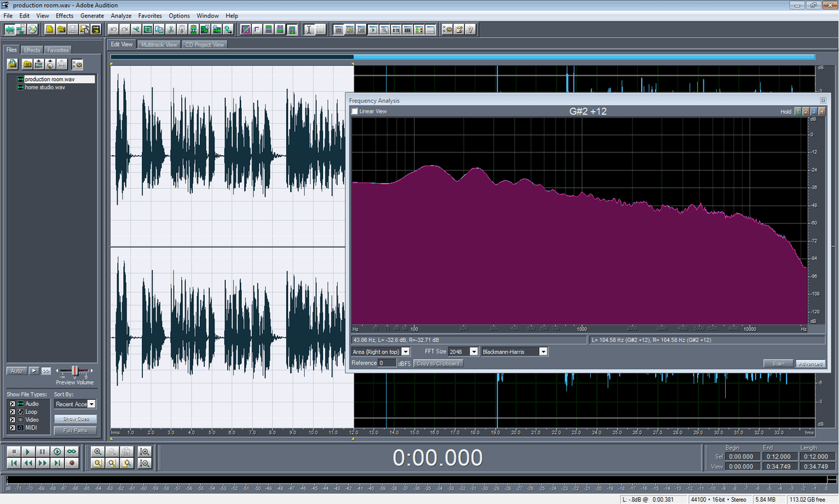Click the Fast Forward transport button

coord(43,463)
